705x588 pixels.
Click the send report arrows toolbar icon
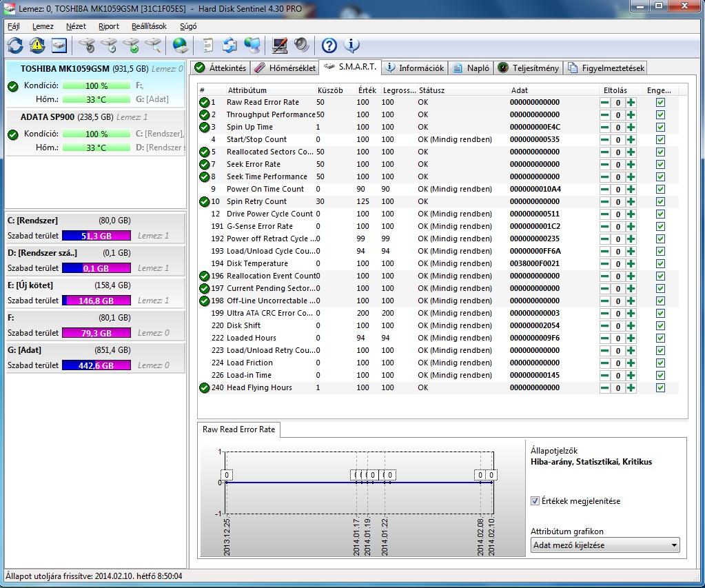(x=229, y=45)
